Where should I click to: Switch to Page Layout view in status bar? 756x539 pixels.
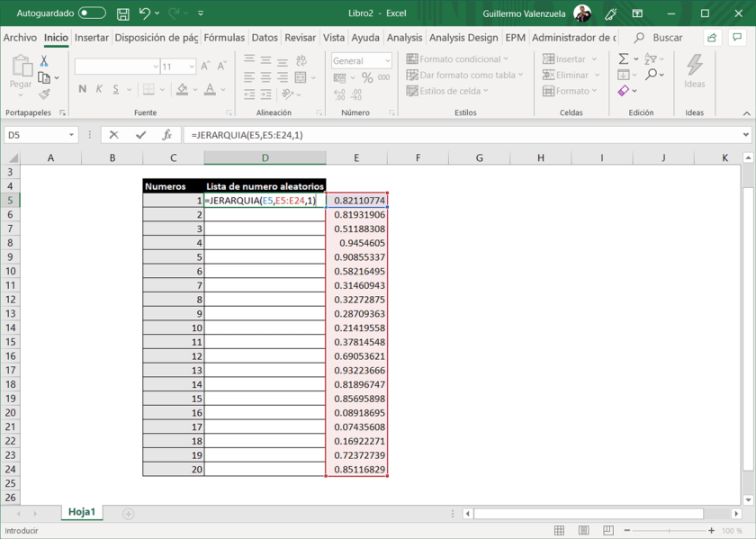click(x=584, y=531)
